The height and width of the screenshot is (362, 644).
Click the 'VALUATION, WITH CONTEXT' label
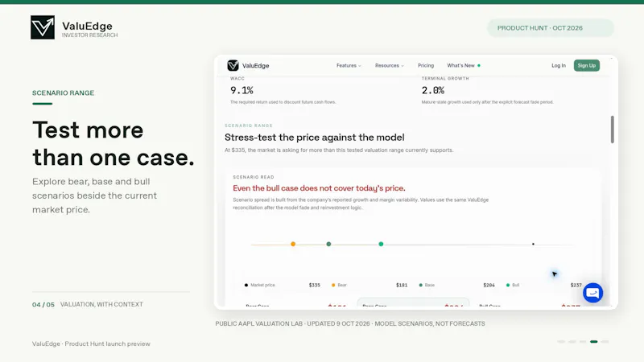point(101,305)
